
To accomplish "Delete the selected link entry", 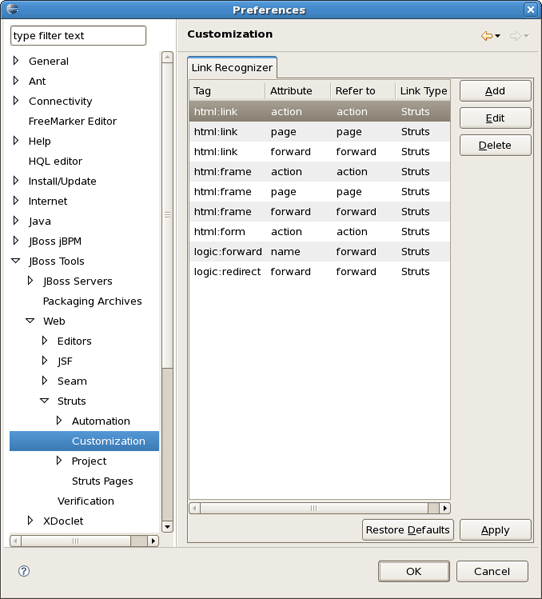I will tap(495, 145).
